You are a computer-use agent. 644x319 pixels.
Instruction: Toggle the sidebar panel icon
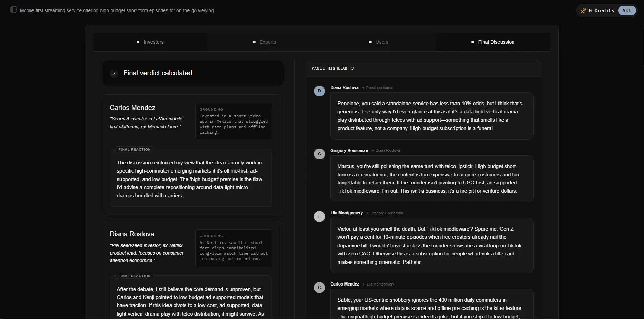click(x=14, y=9)
